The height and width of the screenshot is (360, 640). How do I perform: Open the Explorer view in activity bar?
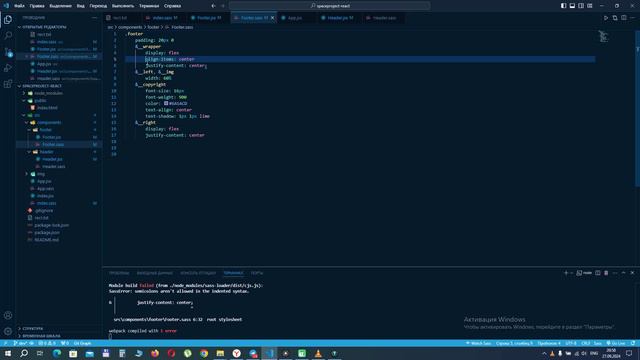(8, 20)
